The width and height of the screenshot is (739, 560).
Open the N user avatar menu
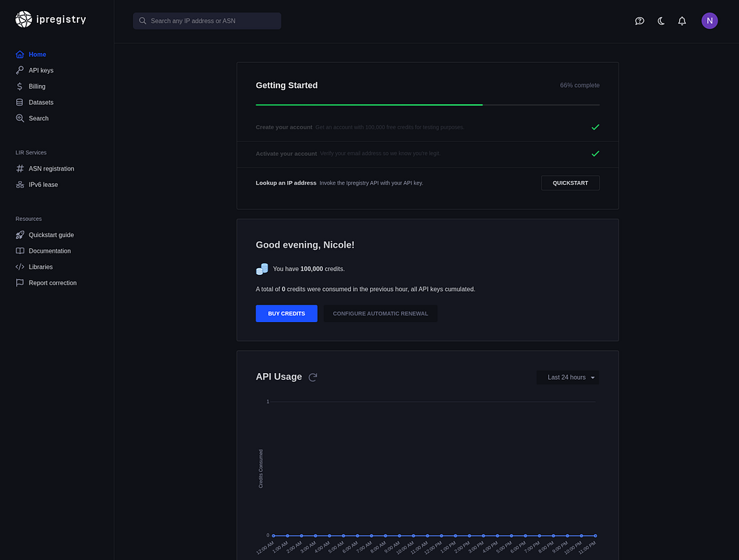709,21
